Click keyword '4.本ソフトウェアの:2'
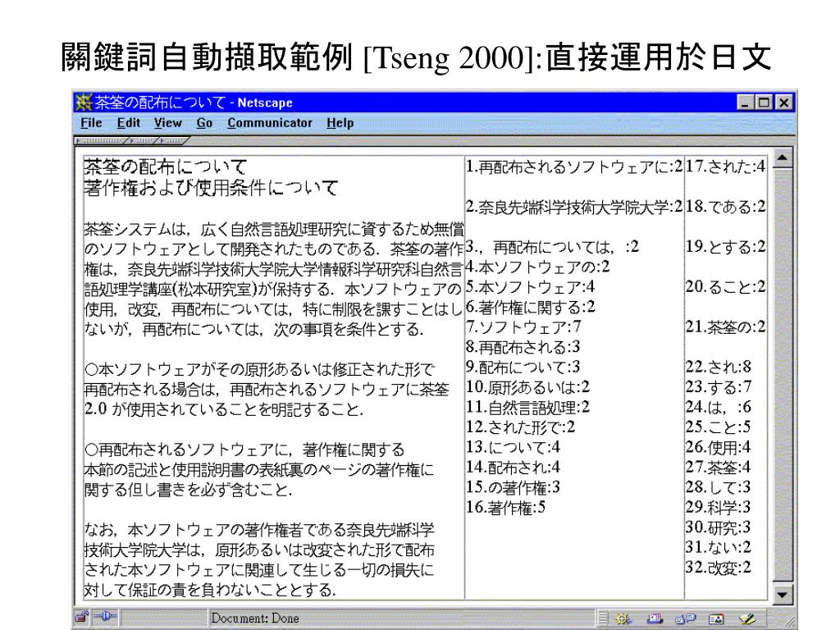The width and height of the screenshot is (840, 630). point(537,267)
